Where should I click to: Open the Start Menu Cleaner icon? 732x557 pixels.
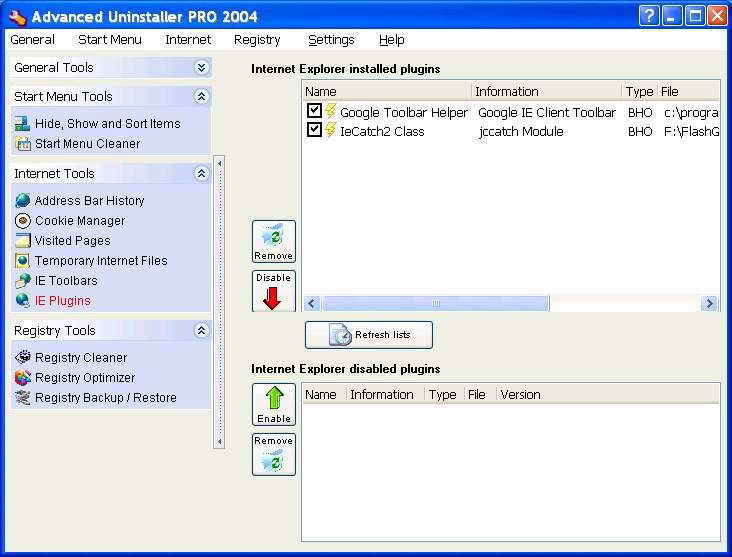[23, 144]
